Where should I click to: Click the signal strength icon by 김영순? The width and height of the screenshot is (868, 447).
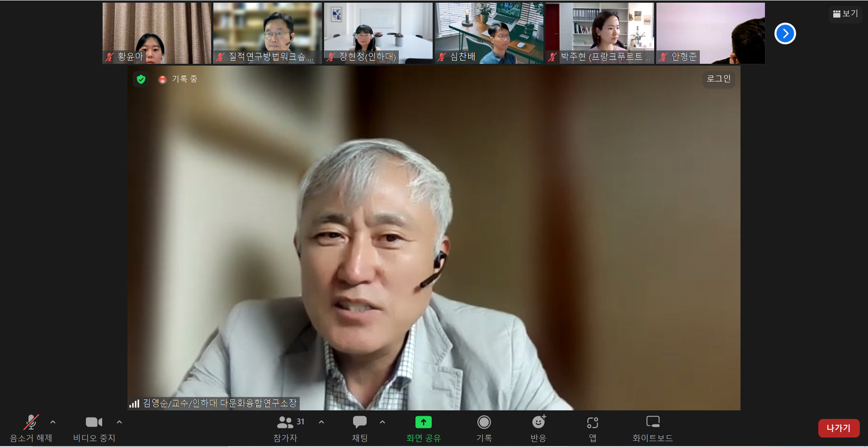(x=134, y=403)
